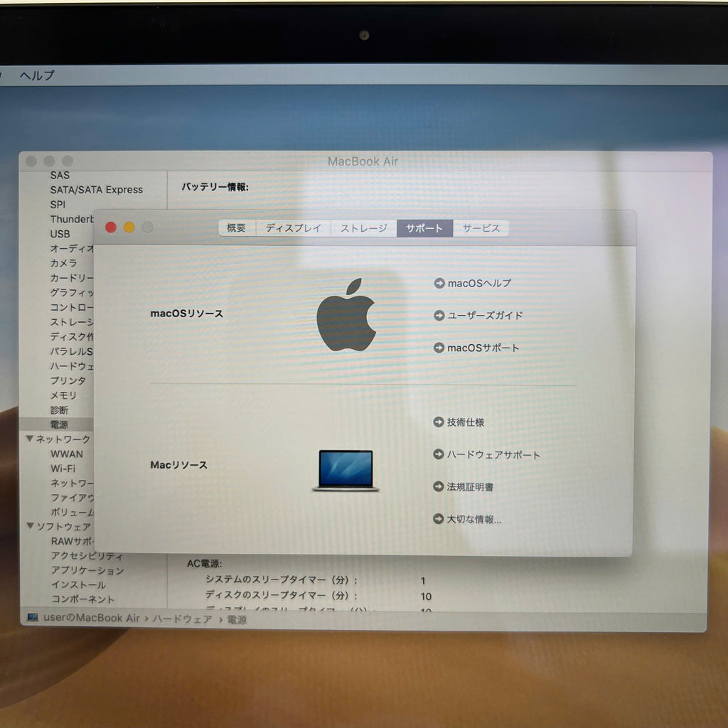Click システムのスリープタイマー（分） row

click(x=316, y=580)
